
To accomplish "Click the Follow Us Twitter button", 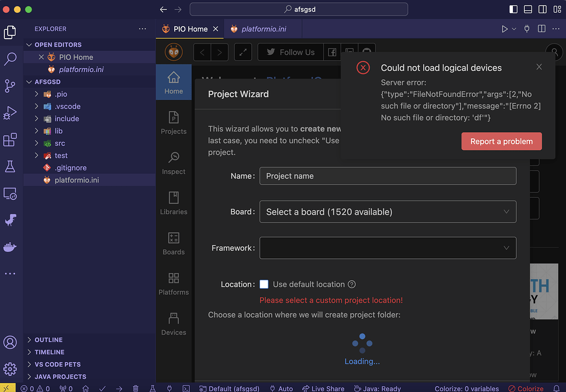I will coord(290,52).
